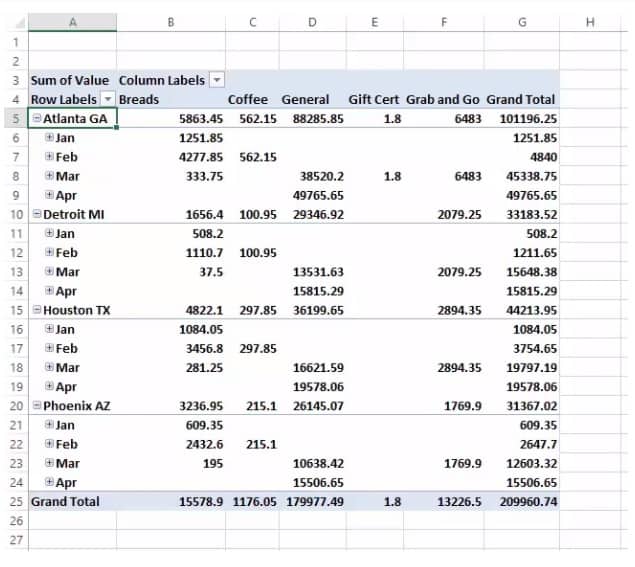Select column E header
Screen dimensions: 635x567
(x=375, y=22)
